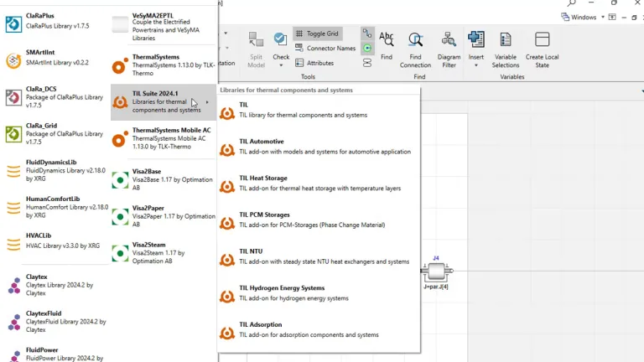644x362 pixels.
Task: Toggle the green circular icon beside Connector Names
Action: (x=367, y=48)
